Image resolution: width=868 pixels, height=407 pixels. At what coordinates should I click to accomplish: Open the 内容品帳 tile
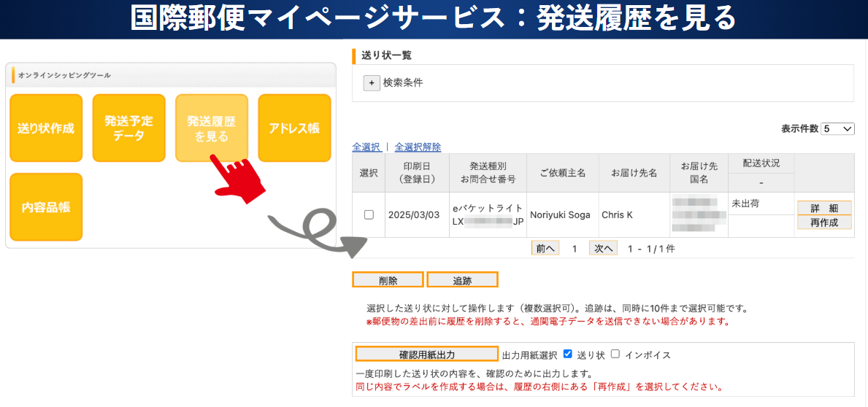[46, 207]
